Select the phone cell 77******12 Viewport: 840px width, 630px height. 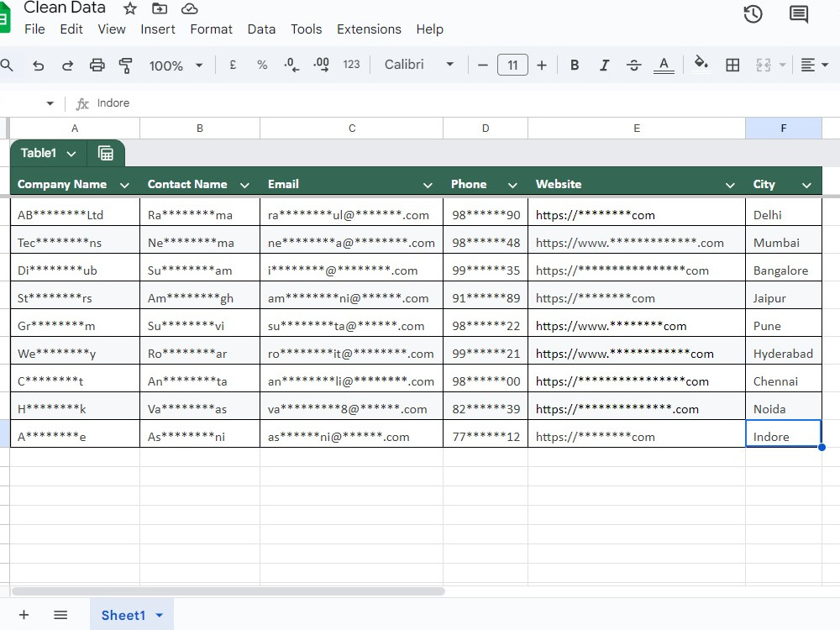pos(486,433)
